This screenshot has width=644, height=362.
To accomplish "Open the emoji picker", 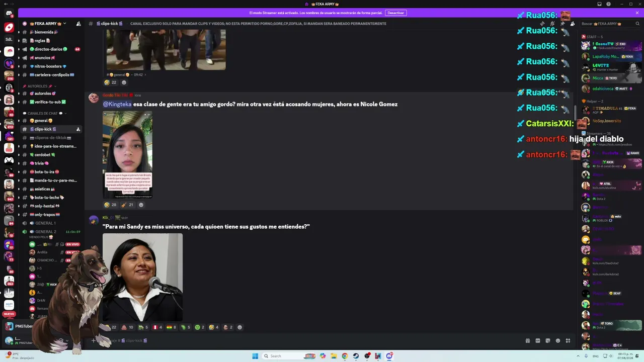I will coord(557,340).
